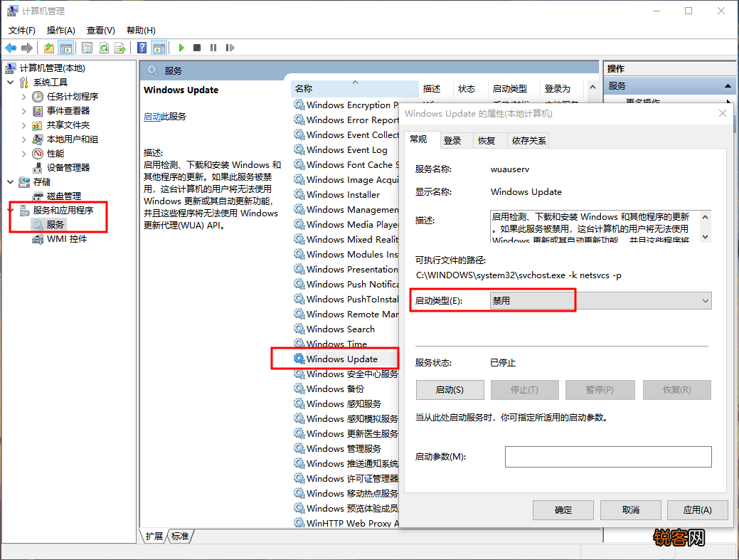Select 共享文件夹 in the tree

[x=68, y=125]
